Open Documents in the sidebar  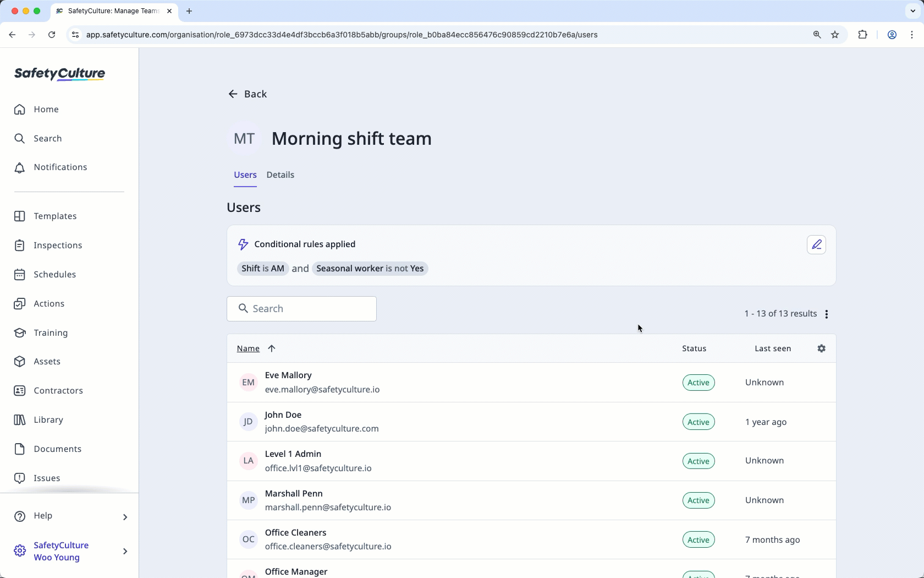(x=47, y=449)
